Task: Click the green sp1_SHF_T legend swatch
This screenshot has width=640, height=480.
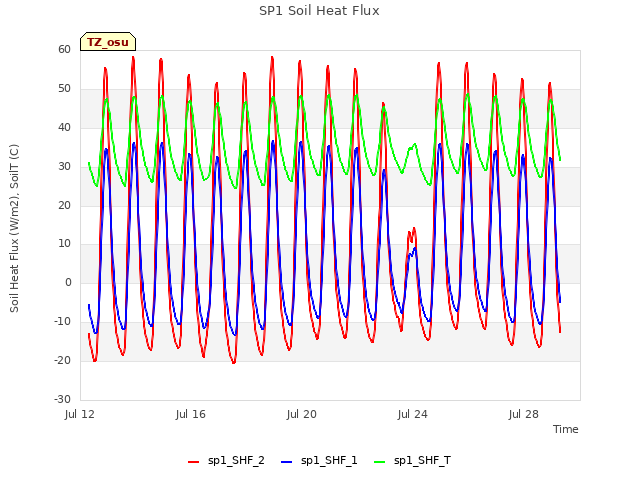Action: pyautogui.click(x=380, y=462)
